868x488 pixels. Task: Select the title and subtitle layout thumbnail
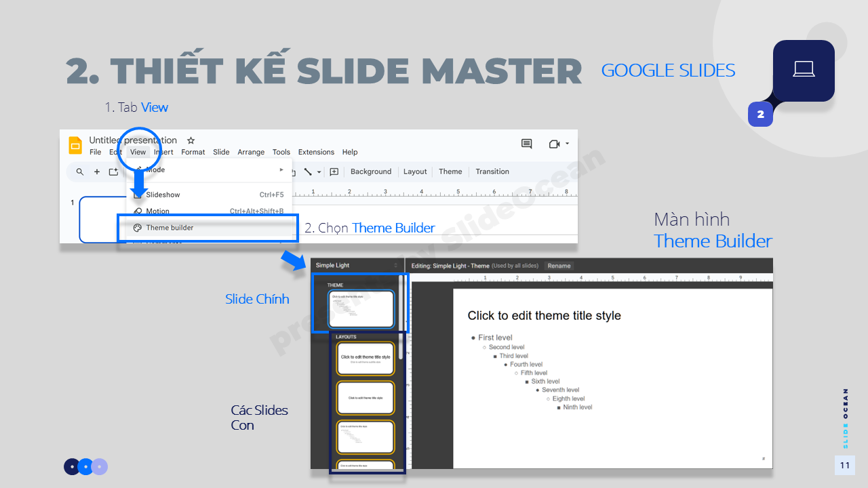click(366, 359)
